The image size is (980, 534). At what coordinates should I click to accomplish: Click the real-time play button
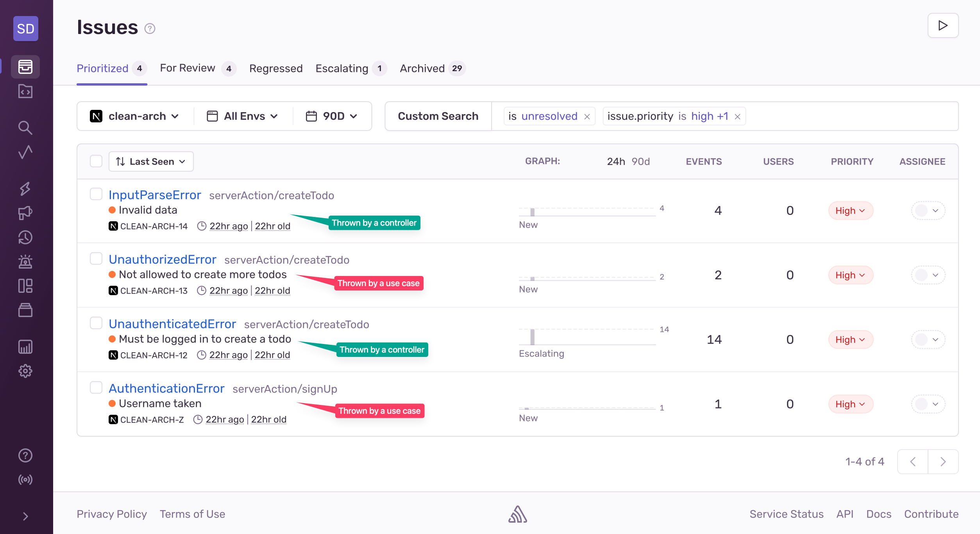point(943,25)
